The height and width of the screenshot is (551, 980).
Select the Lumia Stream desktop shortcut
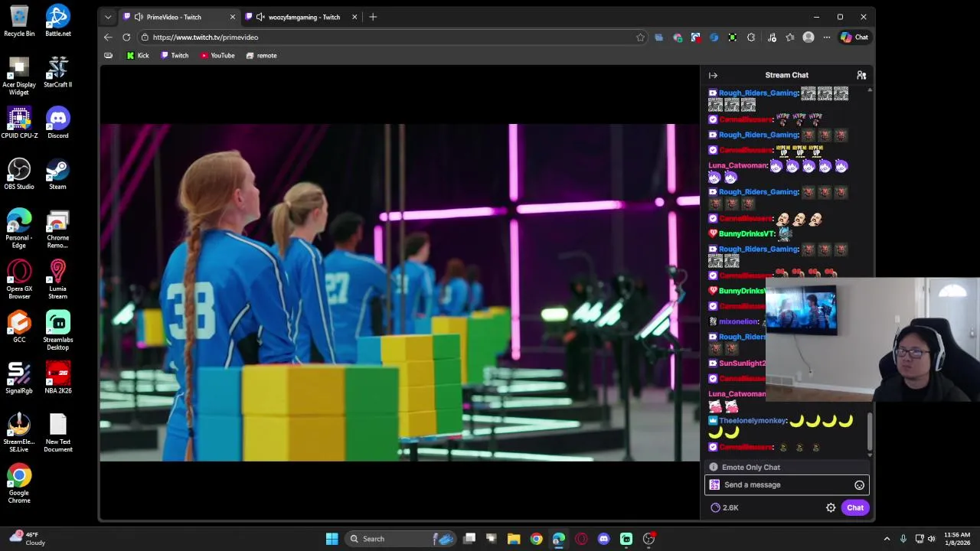[57, 280]
